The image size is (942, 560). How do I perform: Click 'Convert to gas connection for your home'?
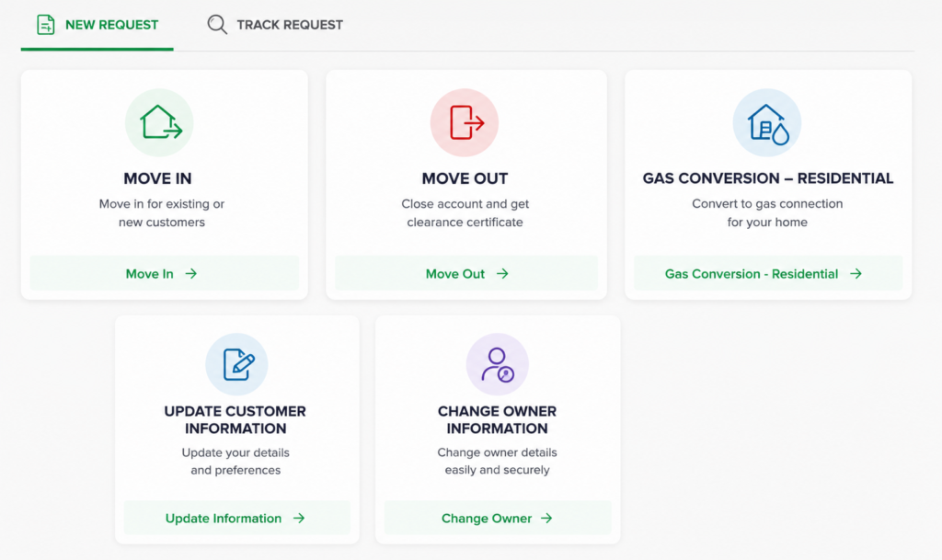(767, 213)
